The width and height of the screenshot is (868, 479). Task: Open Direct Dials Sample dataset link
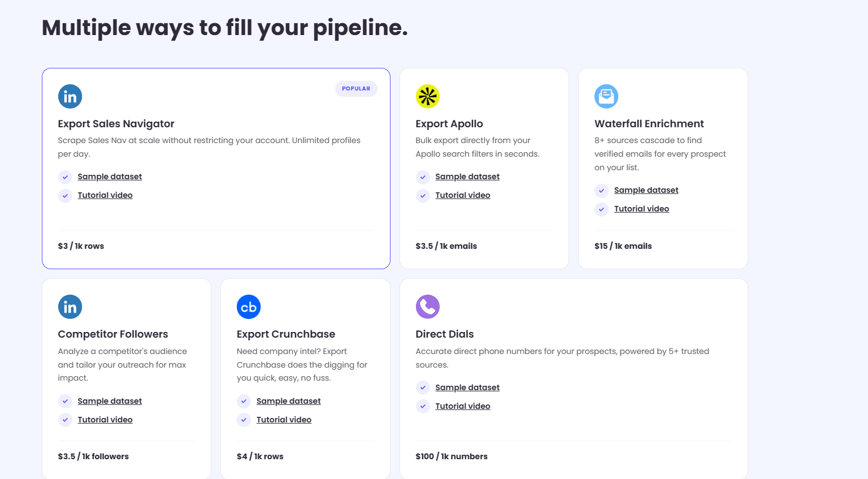coord(467,387)
